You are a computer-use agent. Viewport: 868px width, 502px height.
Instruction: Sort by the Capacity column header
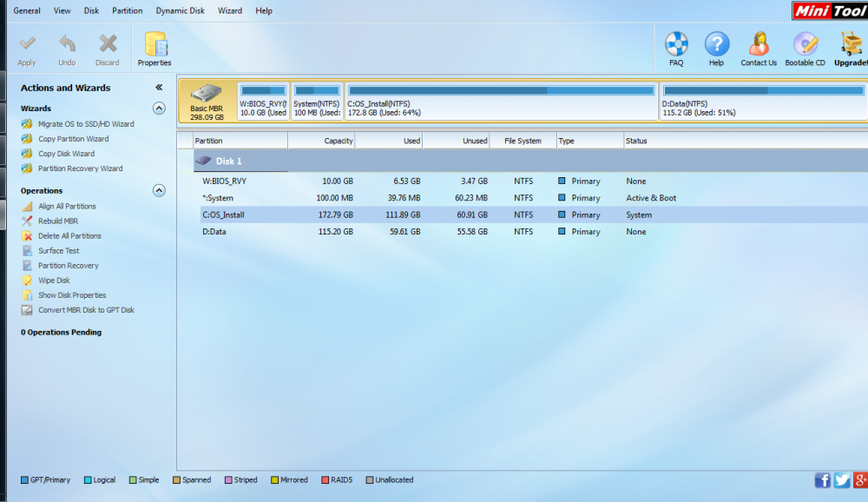pos(322,141)
